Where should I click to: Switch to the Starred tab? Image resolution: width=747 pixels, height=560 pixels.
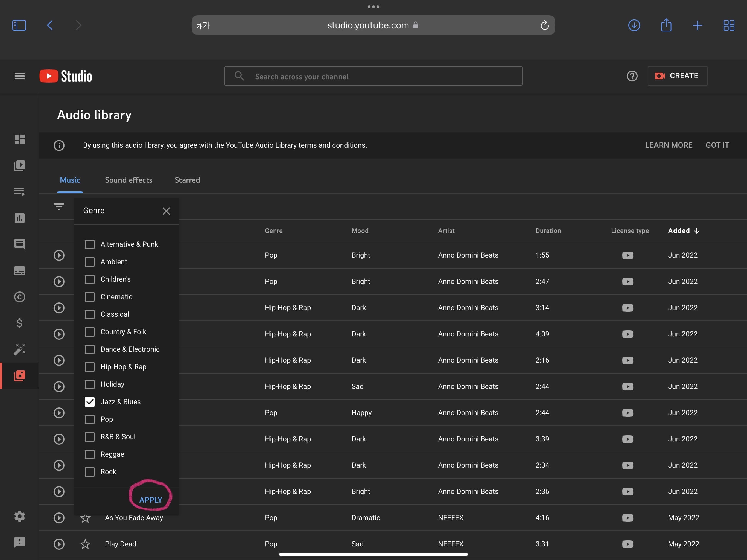click(187, 180)
